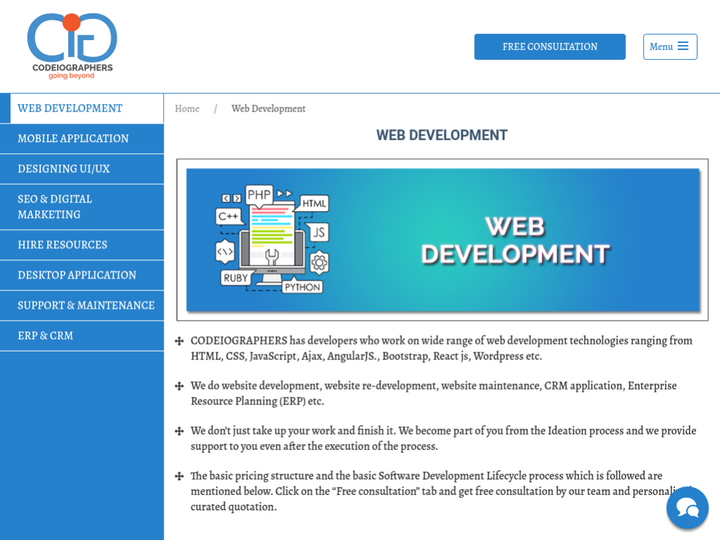Open the ERP & CRM sidebar item
This screenshot has height=540, width=720.
82,336
